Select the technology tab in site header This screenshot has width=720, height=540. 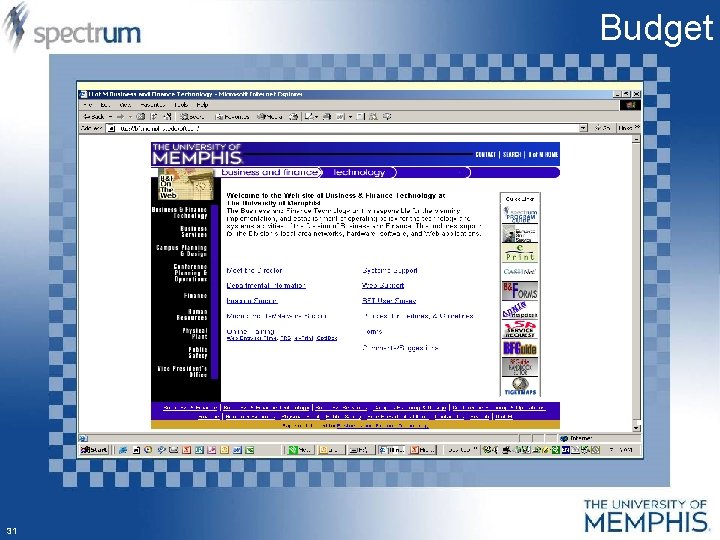pos(359,172)
